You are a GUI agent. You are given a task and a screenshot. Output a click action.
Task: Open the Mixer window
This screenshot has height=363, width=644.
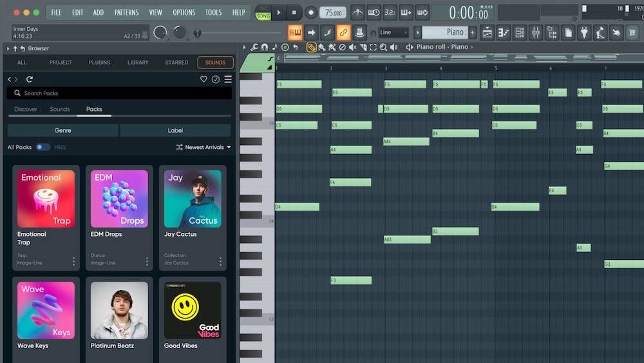coord(536,32)
